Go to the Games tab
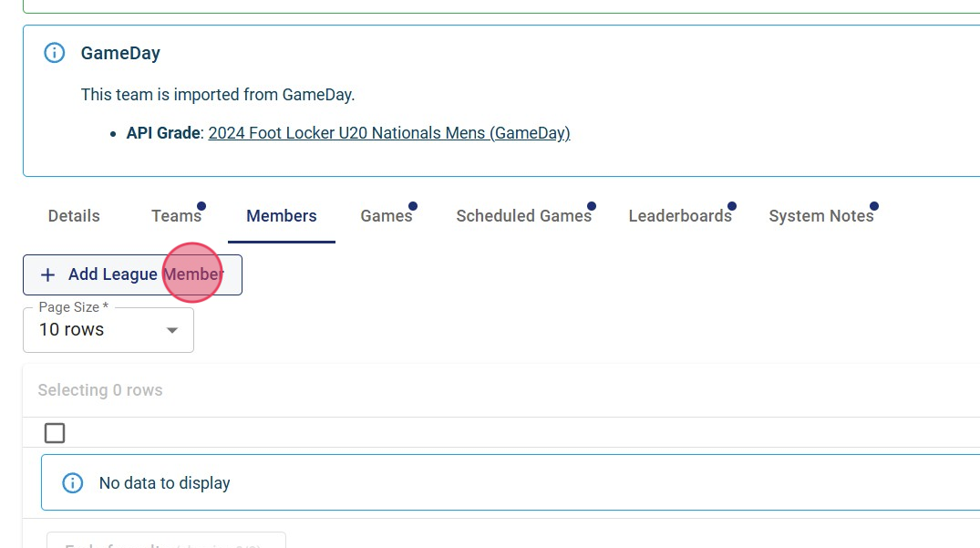Image resolution: width=980 pixels, height=548 pixels. click(387, 216)
